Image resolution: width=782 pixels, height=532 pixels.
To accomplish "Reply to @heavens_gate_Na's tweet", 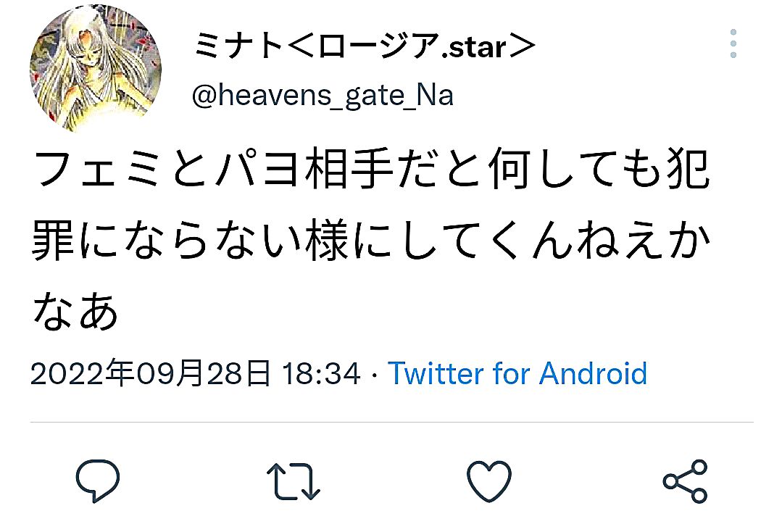I will click(x=98, y=480).
